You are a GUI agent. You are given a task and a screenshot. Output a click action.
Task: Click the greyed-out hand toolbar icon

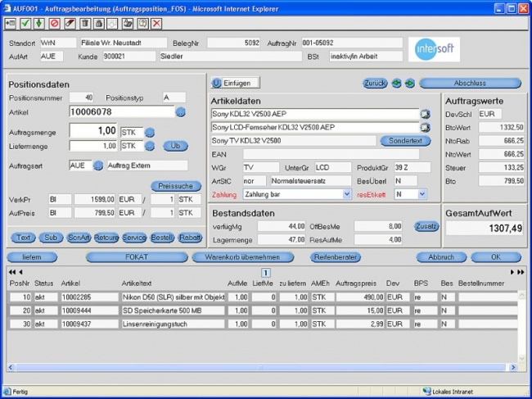click(112, 24)
